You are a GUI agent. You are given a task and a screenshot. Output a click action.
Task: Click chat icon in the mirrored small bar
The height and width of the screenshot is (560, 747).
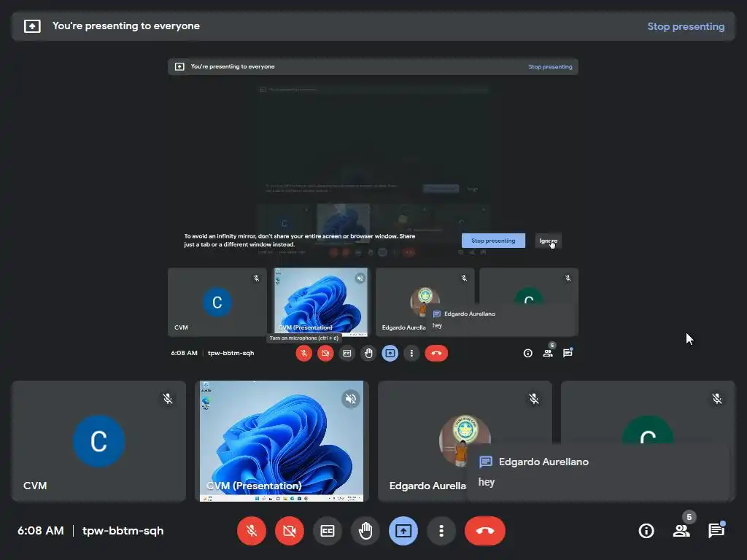click(568, 354)
